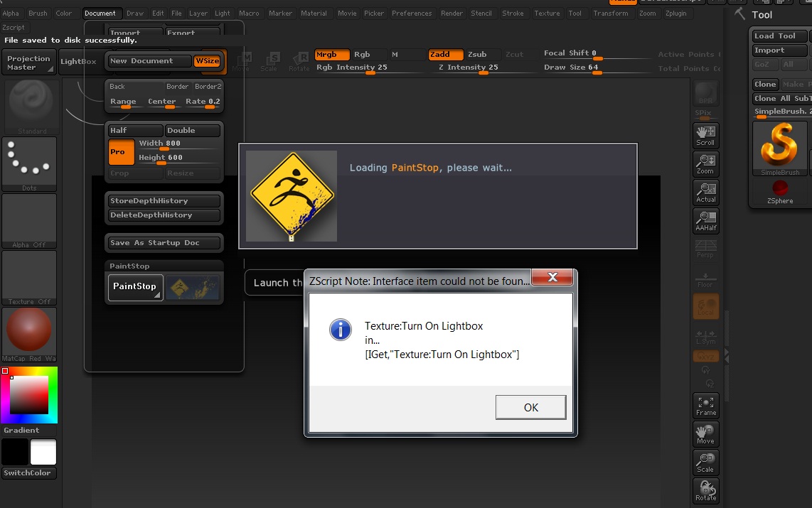Open the Render menu
The image size is (812, 508).
[x=452, y=13]
